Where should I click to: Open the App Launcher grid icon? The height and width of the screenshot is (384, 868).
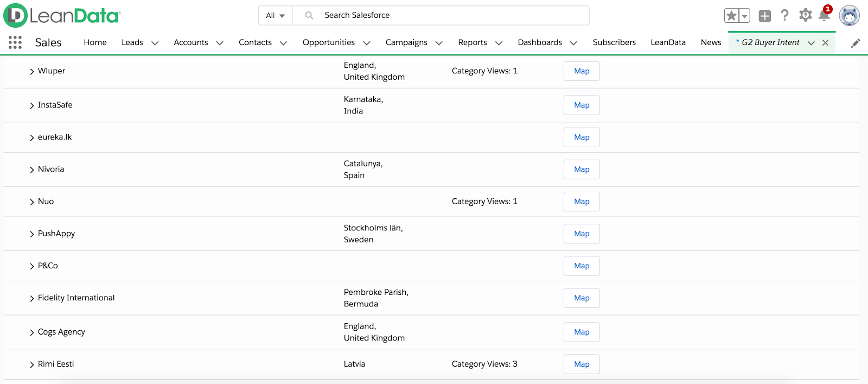pos(15,42)
